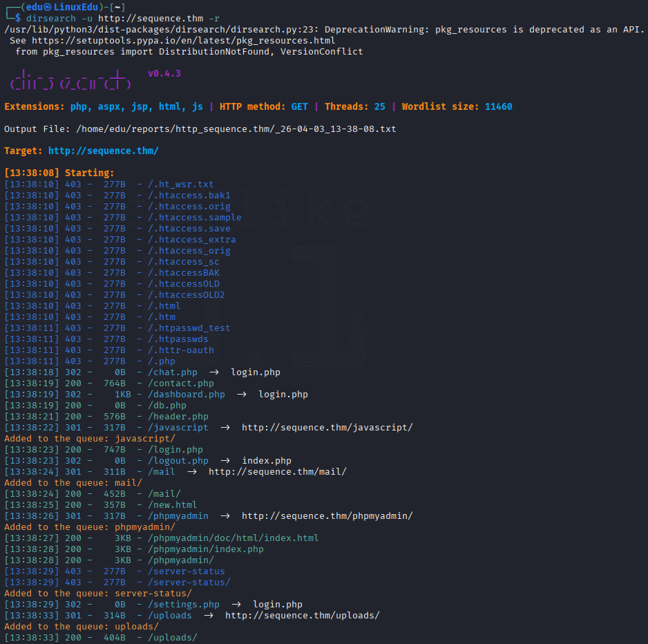
Task: Select the /phpmyadmin/doc/html/index.html path
Action: (x=233, y=538)
